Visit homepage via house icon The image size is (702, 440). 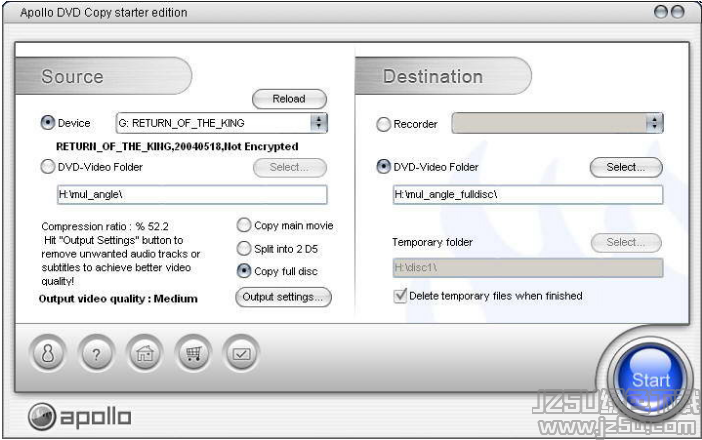[145, 354]
